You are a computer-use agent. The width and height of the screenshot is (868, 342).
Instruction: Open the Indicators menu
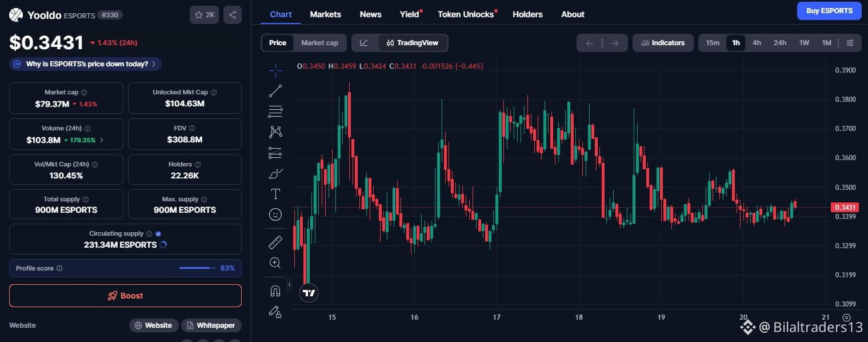coord(663,43)
